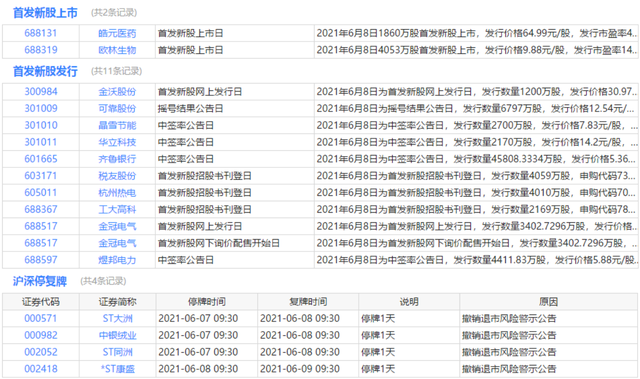The height and width of the screenshot is (379, 640).
Task: Select stock code 301010
Action: click(x=40, y=125)
